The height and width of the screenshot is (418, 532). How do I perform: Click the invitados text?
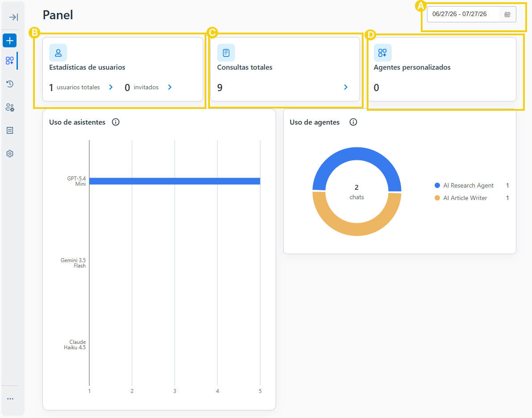tap(146, 87)
